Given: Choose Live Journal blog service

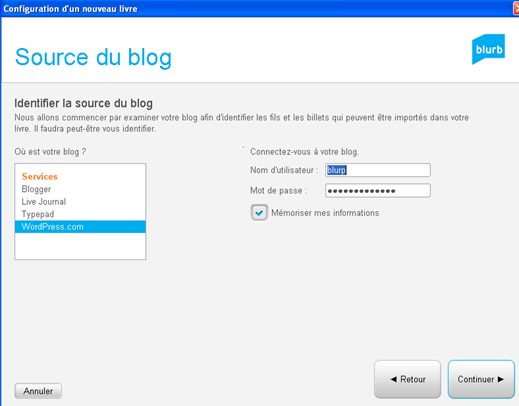Looking at the screenshot, I should tap(44, 202).
